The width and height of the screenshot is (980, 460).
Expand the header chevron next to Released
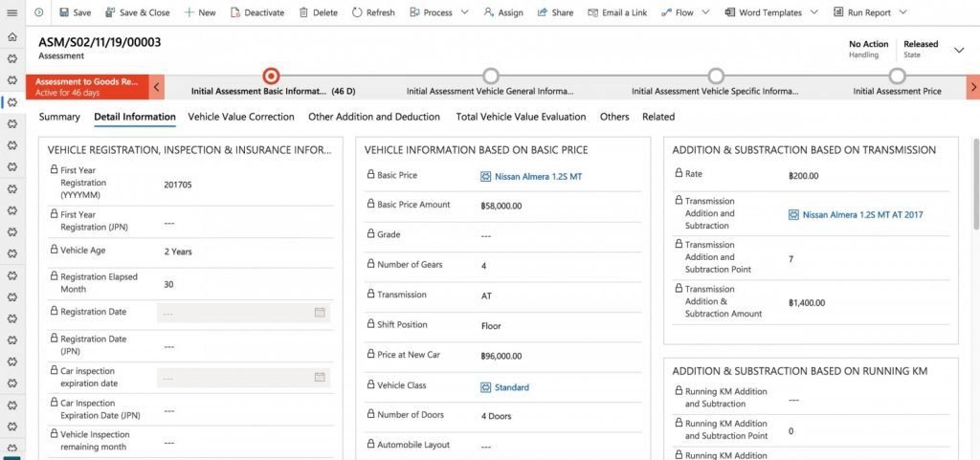[959, 51]
